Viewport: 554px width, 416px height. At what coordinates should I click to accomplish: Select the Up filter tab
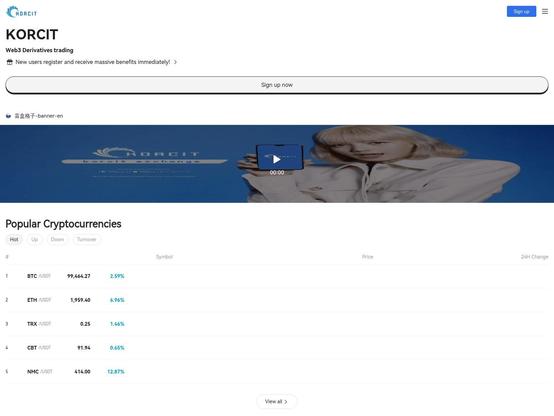click(34, 240)
